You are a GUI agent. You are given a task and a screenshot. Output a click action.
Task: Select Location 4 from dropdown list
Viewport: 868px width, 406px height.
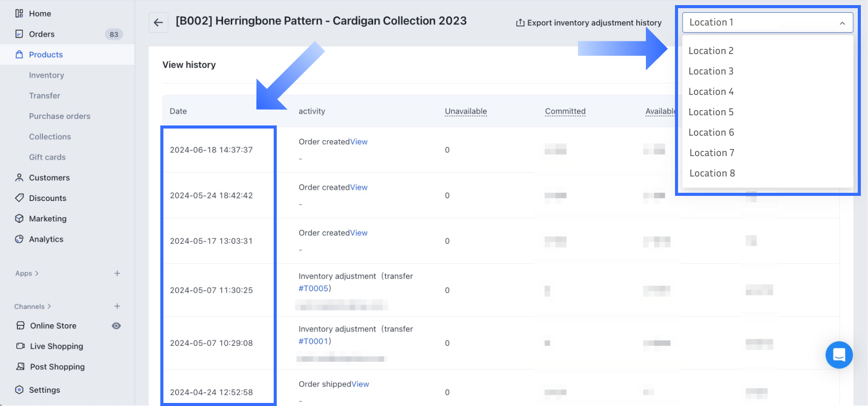(x=711, y=92)
